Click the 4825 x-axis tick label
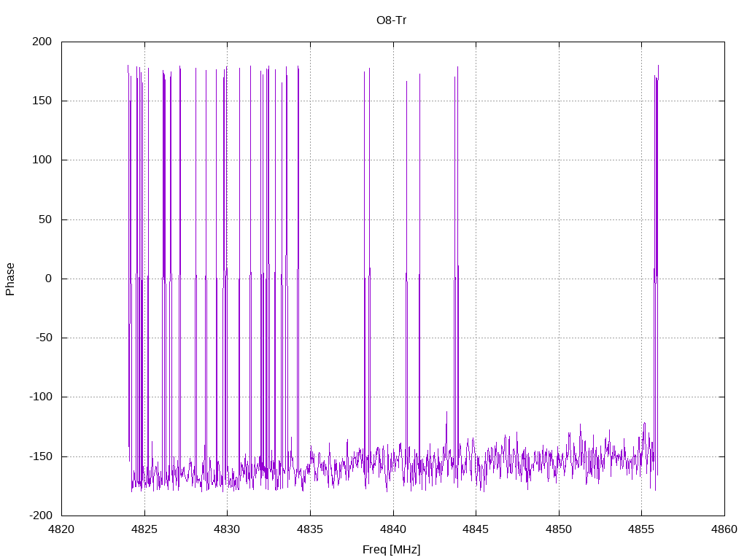Screen dimensions: 747x560 coord(144,529)
